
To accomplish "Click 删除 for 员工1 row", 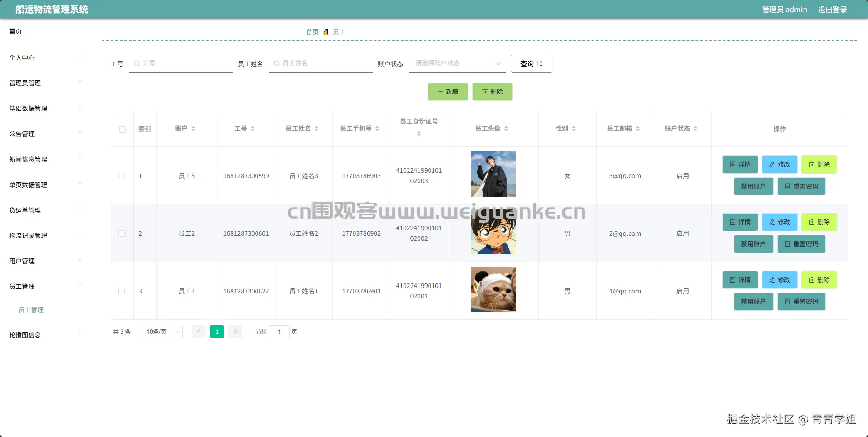I will point(819,280).
